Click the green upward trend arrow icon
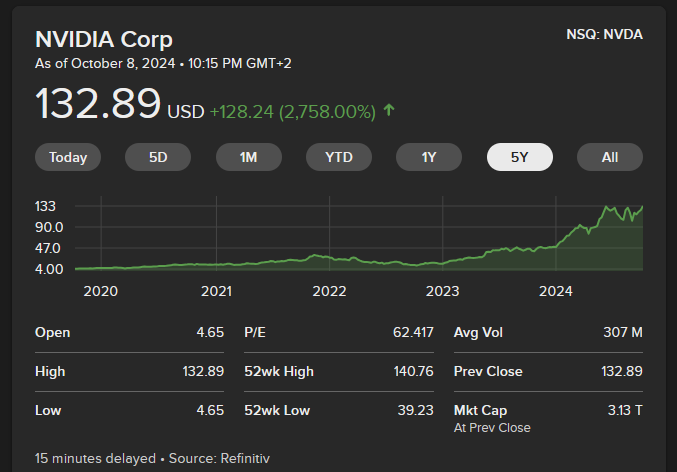 tap(389, 110)
